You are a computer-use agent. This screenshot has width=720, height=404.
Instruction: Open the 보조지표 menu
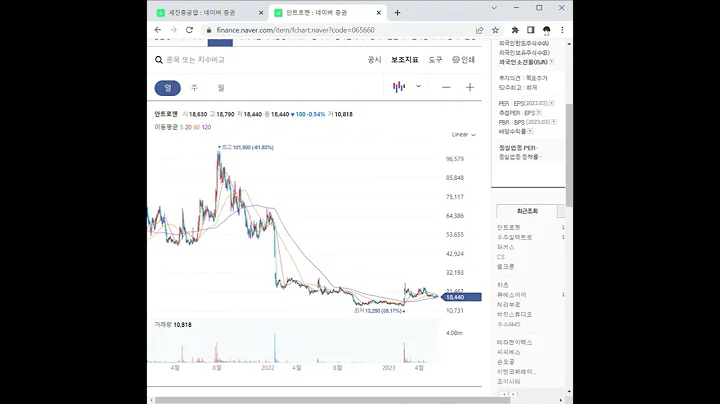pos(405,60)
